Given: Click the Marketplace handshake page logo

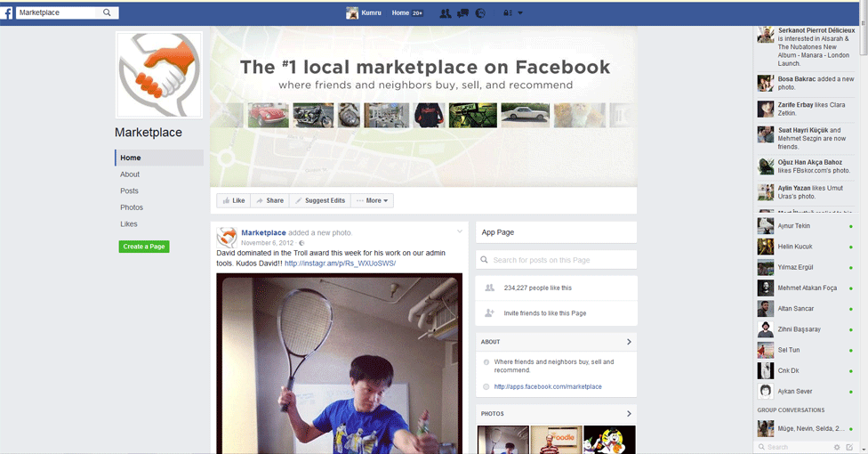Looking at the screenshot, I should [x=159, y=75].
